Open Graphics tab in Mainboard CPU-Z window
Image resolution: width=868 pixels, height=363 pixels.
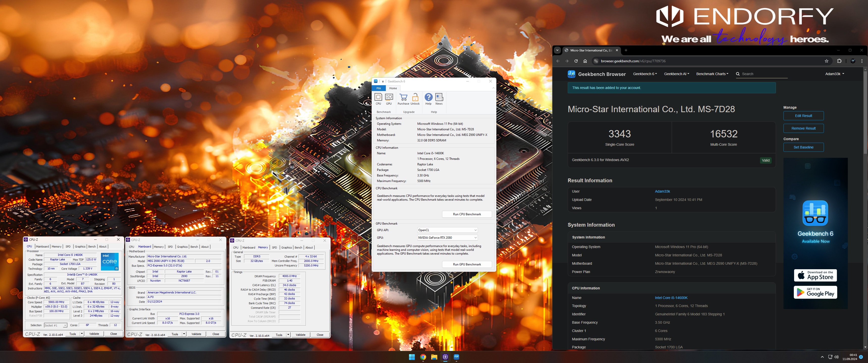tap(182, 247)
